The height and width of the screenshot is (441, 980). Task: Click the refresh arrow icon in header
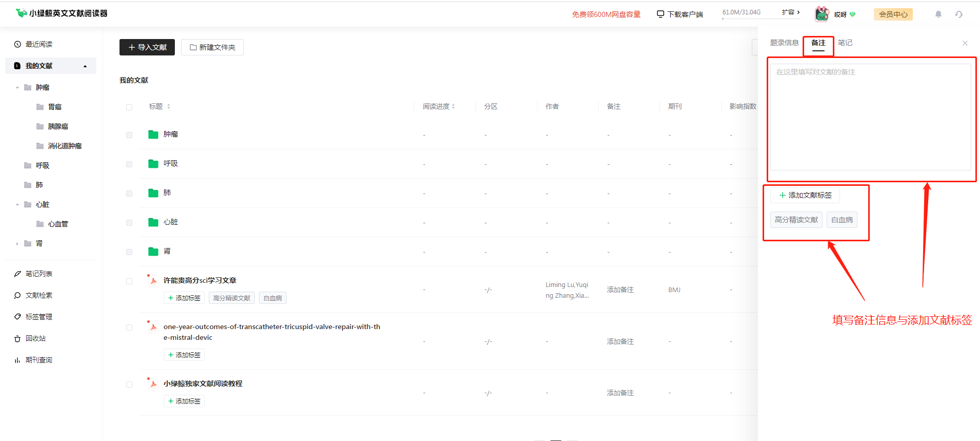(959, 14)
